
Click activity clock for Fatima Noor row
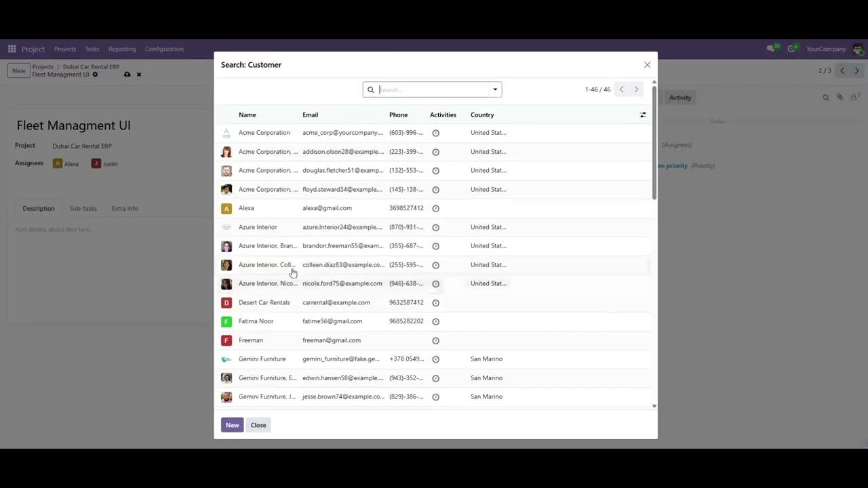coord(436,321)
